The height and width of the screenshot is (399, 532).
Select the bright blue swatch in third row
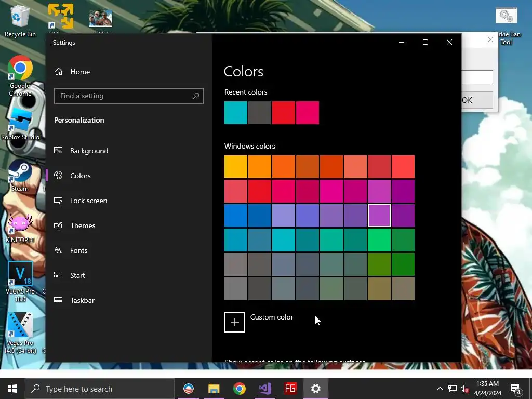click(236, 216)
